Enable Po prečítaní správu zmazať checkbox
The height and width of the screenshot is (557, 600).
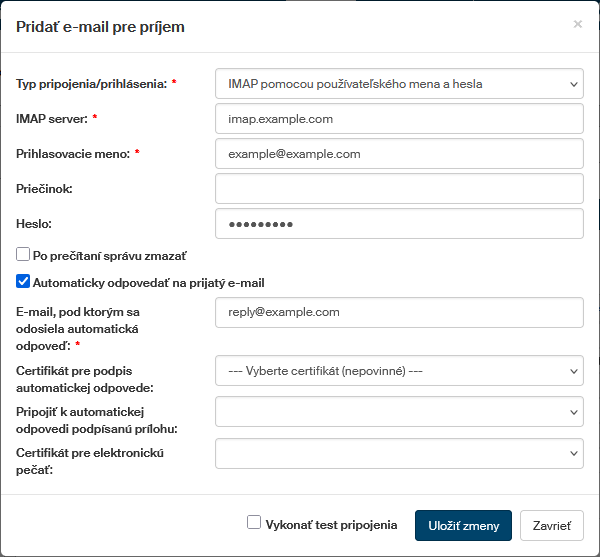[x=23, y=255]
